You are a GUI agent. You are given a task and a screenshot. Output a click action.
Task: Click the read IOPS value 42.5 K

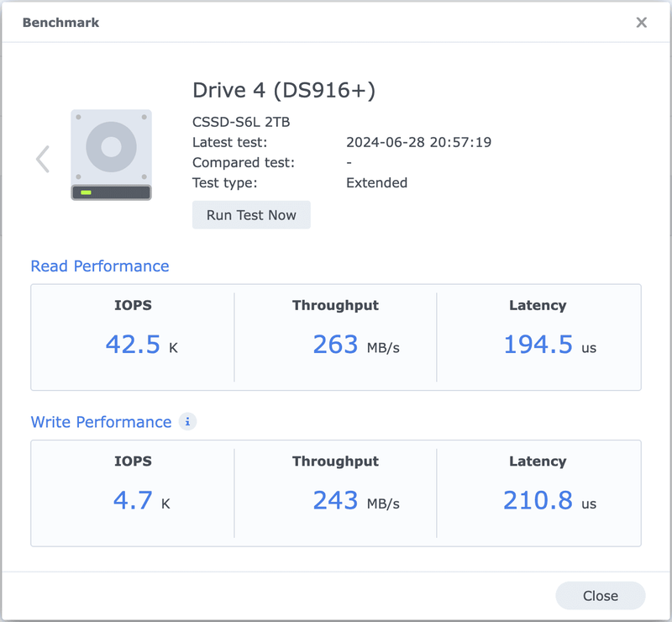click(141, 345)
